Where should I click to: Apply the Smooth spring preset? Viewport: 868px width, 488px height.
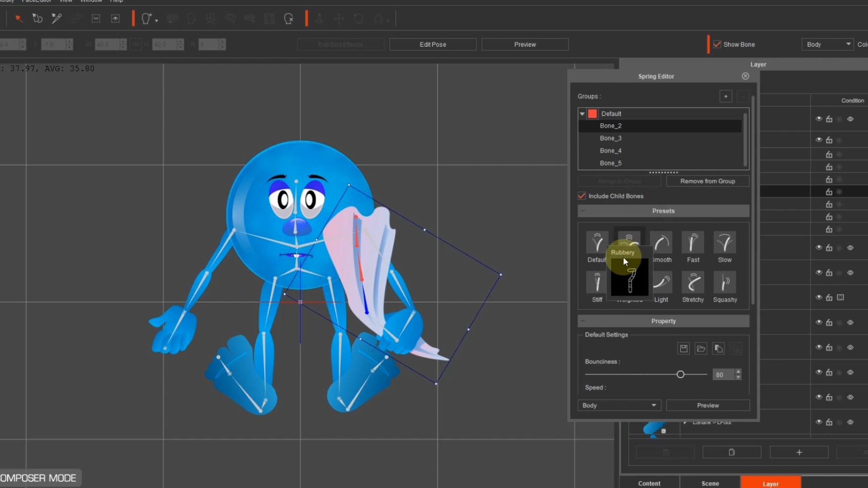click(661, 247)
